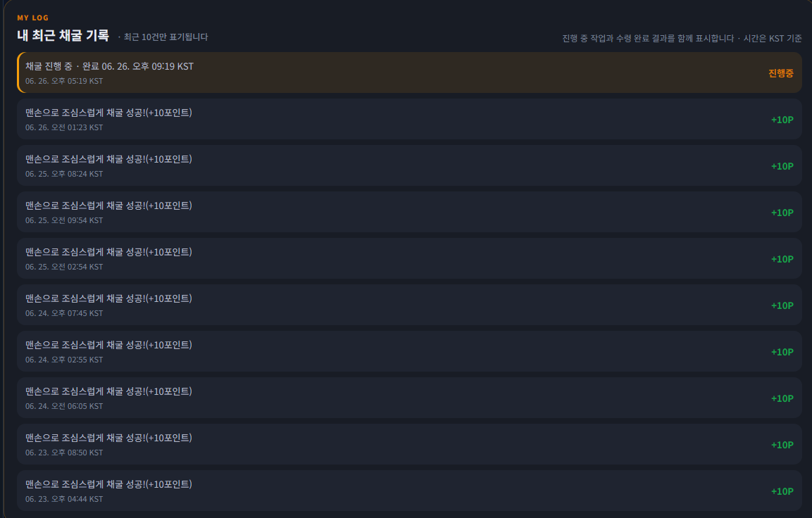Click the +10P reward on 06. 25. 오후 08:24 entry
Viewport: 812px width, 518px height.
782,167
